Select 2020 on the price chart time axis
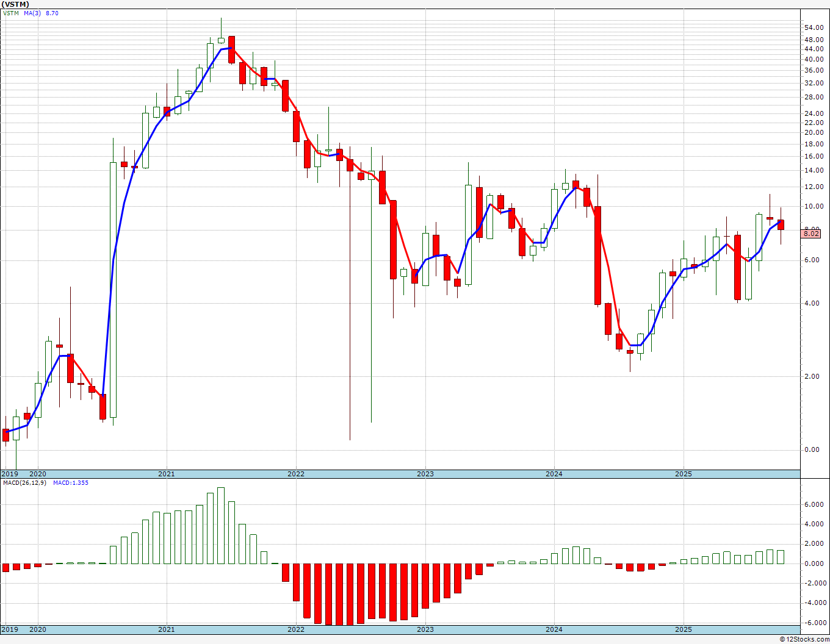The image size is (830, 644). click(38, 474)
